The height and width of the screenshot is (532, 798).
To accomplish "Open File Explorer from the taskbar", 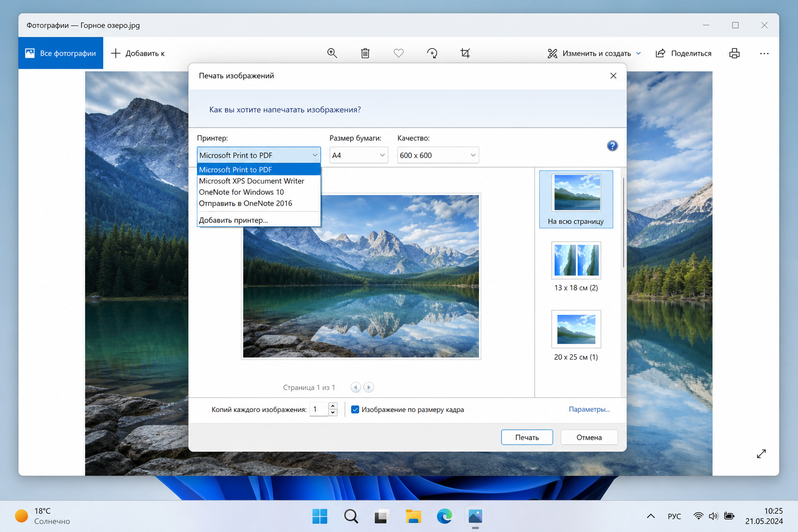I will [413, 516].
